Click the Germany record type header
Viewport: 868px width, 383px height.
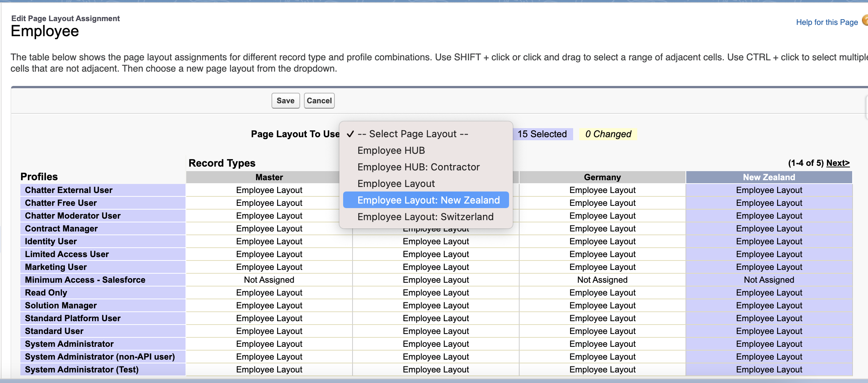(x=602, y=177)
